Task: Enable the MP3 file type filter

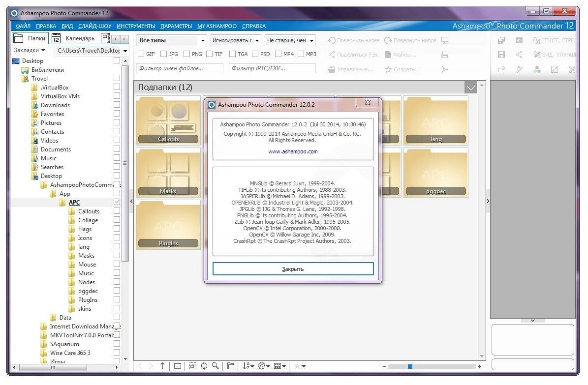Action: tap(301, 54)
